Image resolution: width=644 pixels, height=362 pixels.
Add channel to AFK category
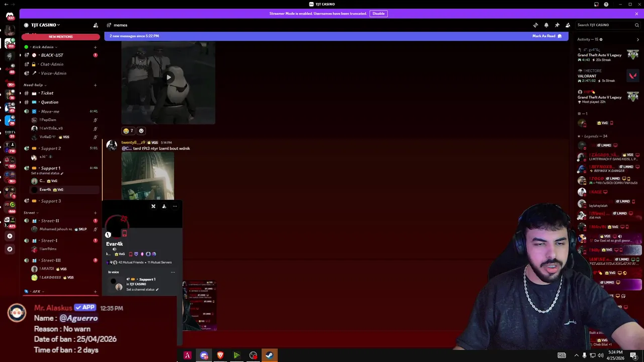tap(95, 292)
